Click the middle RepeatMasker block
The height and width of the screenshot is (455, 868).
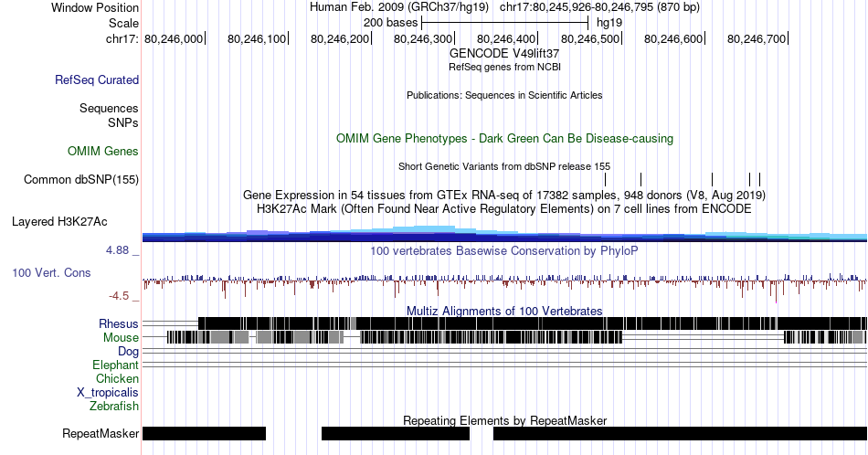pyautogui.click(x=396, y=433)
